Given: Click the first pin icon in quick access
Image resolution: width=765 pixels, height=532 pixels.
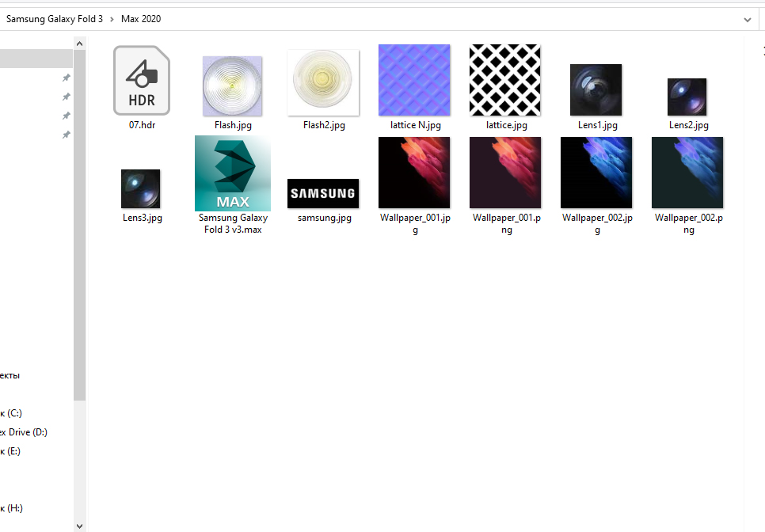Looking at the screenshot, I should pyautogui.click(x=67, y=78).
